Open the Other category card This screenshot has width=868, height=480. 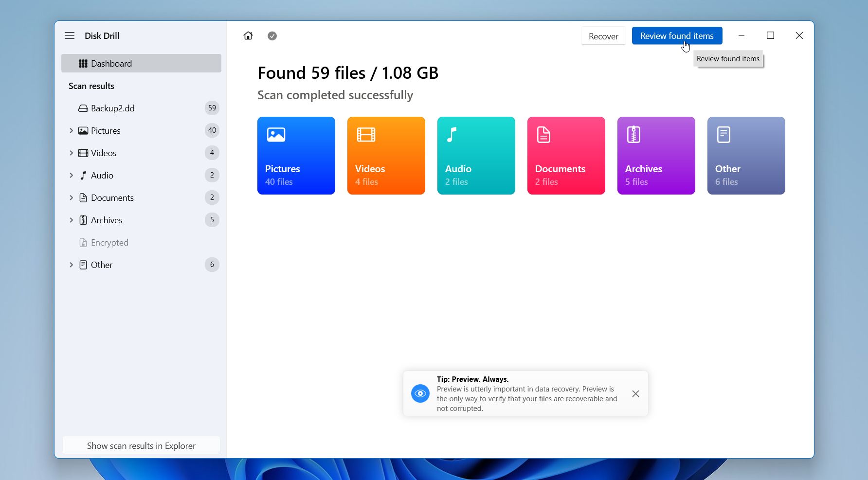click(746, 156)
